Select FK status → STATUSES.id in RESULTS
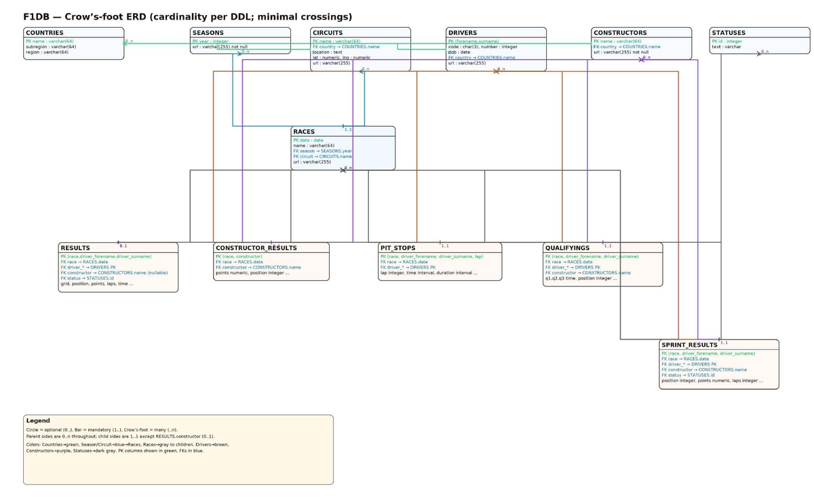Viewport: 814px width, 504px height. pyautogui.click(x=87, y=277)
